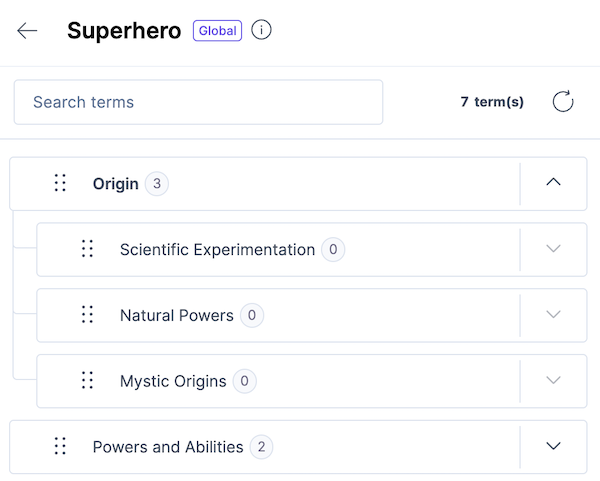
Task: Click the refresh terms icon
Action: pyautogui.click(x=563, y=101)
